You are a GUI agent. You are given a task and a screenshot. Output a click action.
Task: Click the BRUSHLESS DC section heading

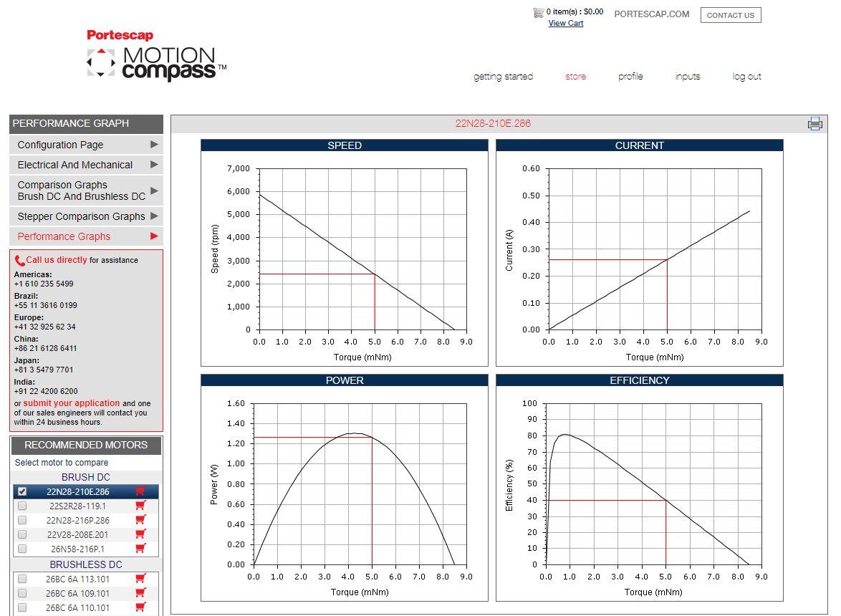[86, 564]
